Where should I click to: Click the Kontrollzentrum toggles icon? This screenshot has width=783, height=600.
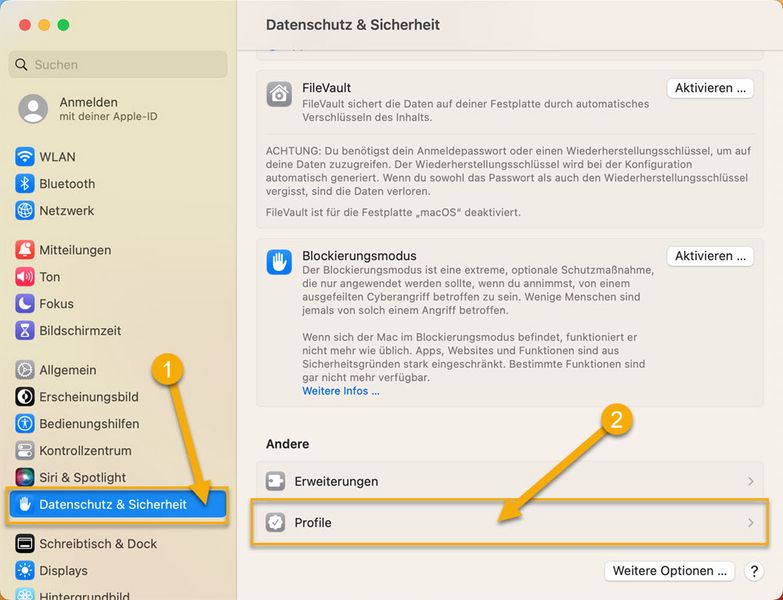pyautogui.click(x=24, y=450)
